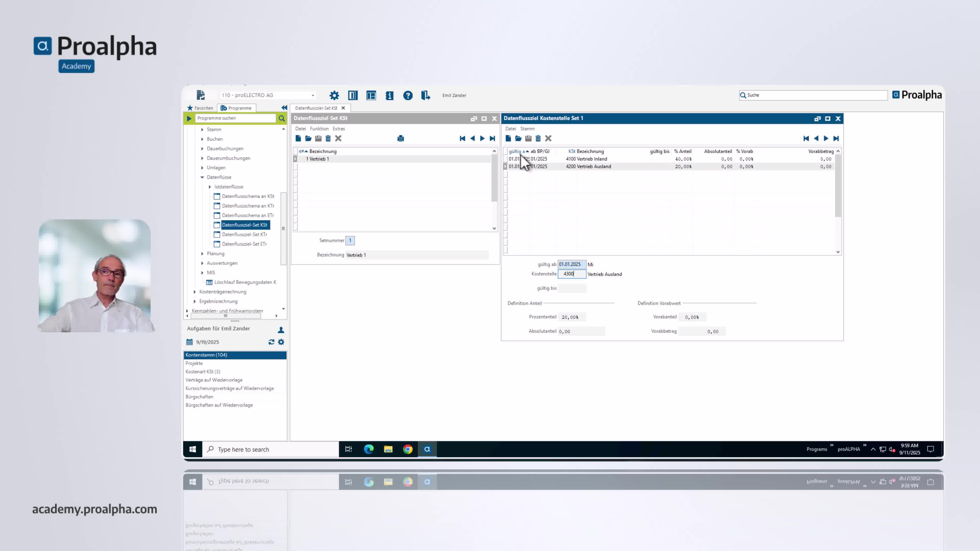The height and width of the screenshot is (551, 980).
Task: Open the help question mark icon
Action: [408, 95]
